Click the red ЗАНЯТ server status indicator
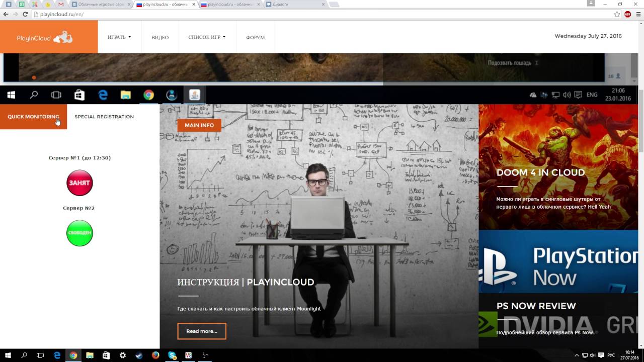Viewport: 644px width, 362px height. click(x=79, y=183)
